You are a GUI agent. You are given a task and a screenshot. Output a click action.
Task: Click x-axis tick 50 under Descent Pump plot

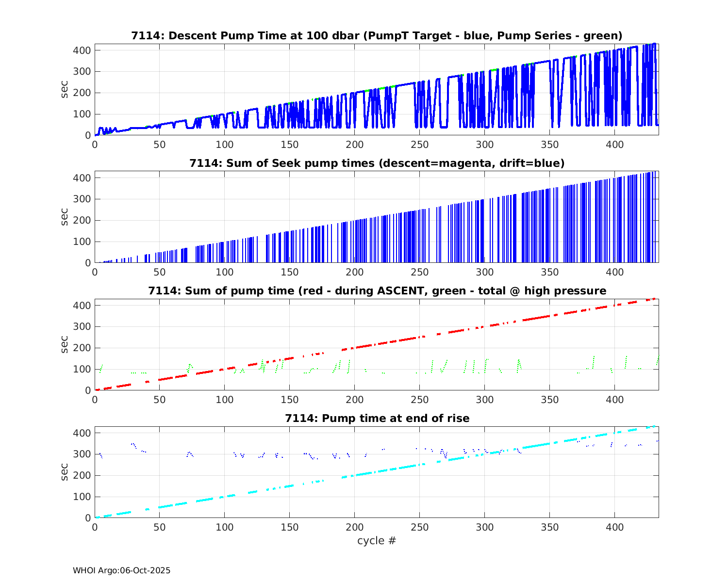[x=160, y=145]
